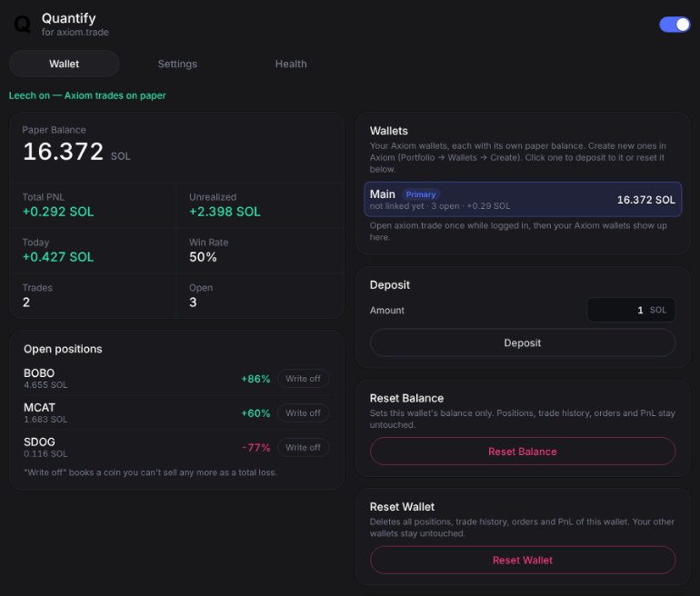This screenshot has height=596, width=700.
Task: Click the Reset Wallet button
Action: coord(523,560)
